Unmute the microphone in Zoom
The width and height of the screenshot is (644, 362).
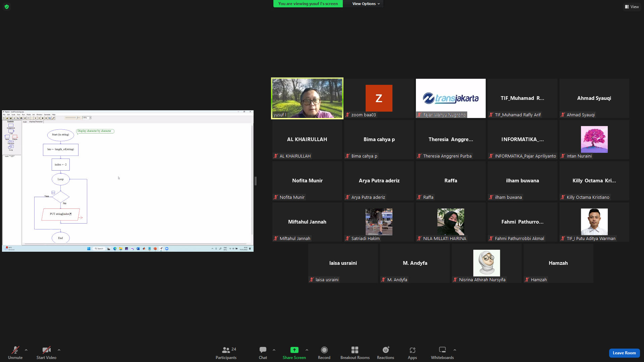coord(15,353)
